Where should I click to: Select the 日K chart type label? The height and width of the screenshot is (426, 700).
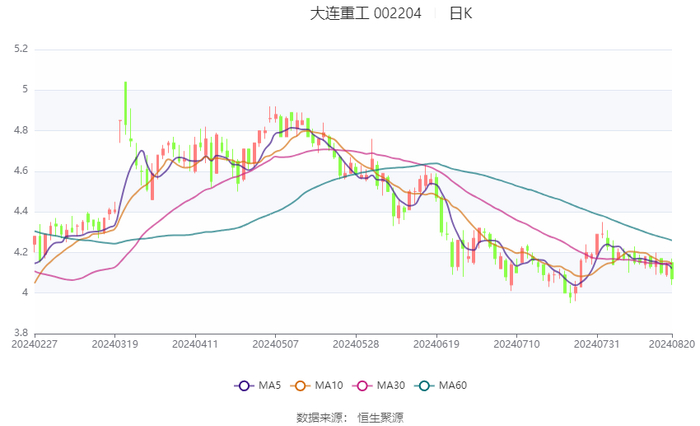[x=460, y=14]
